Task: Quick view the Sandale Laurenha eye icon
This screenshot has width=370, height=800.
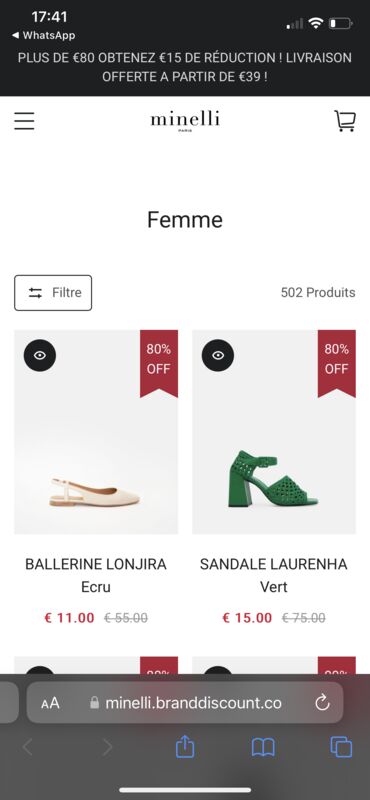Action: point(218,356)
